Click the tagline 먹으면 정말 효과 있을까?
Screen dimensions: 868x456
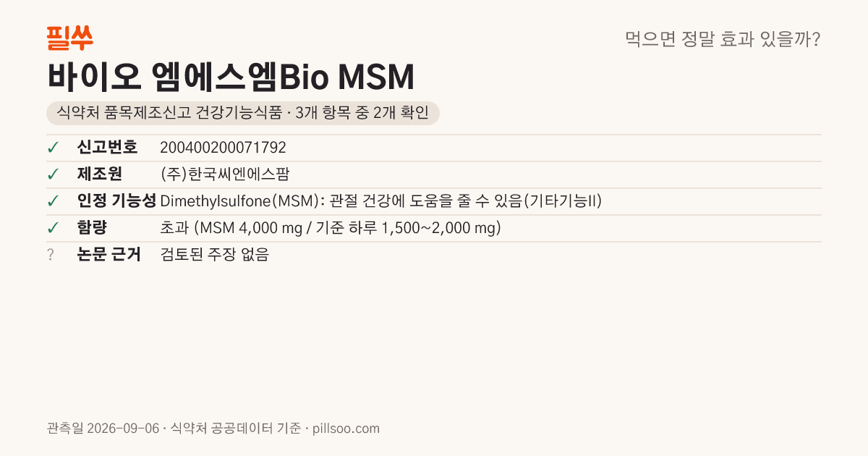pyautogui.click(x=723, y=39)
